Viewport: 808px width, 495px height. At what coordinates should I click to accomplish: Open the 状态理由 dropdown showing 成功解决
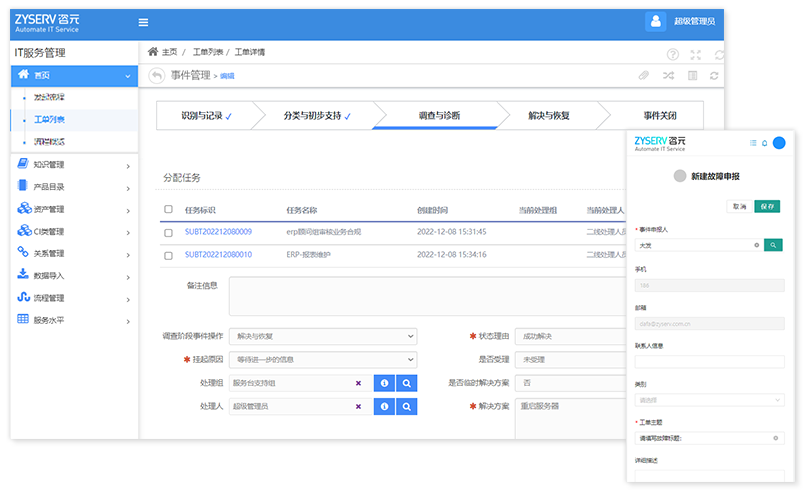571,336
